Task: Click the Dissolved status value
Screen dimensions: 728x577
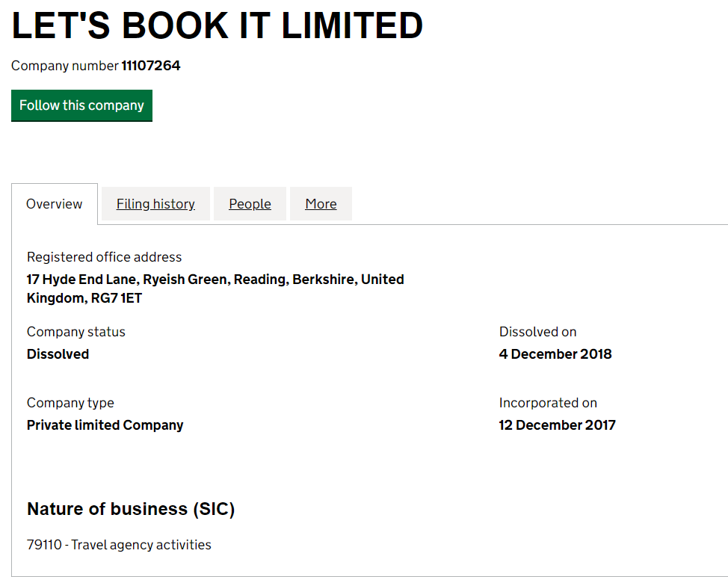Action: [58, 354]
